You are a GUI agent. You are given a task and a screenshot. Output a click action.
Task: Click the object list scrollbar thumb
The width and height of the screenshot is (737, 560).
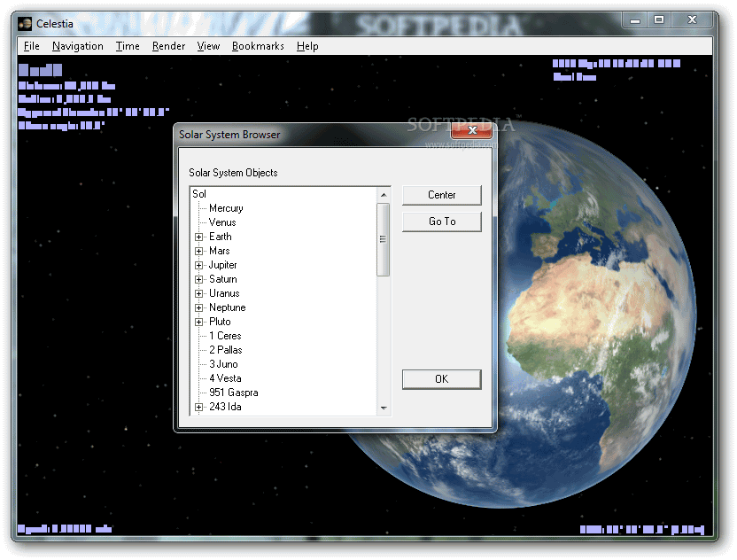383,239
